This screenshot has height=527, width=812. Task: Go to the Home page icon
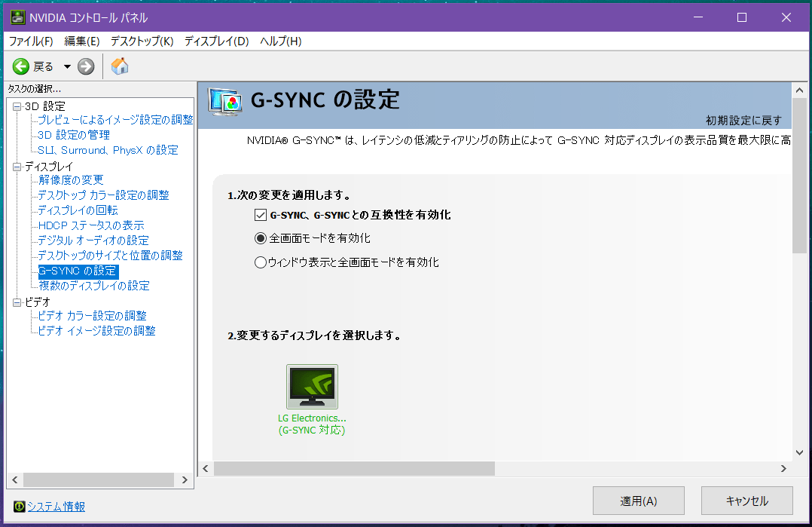click(x=120, y=66)
